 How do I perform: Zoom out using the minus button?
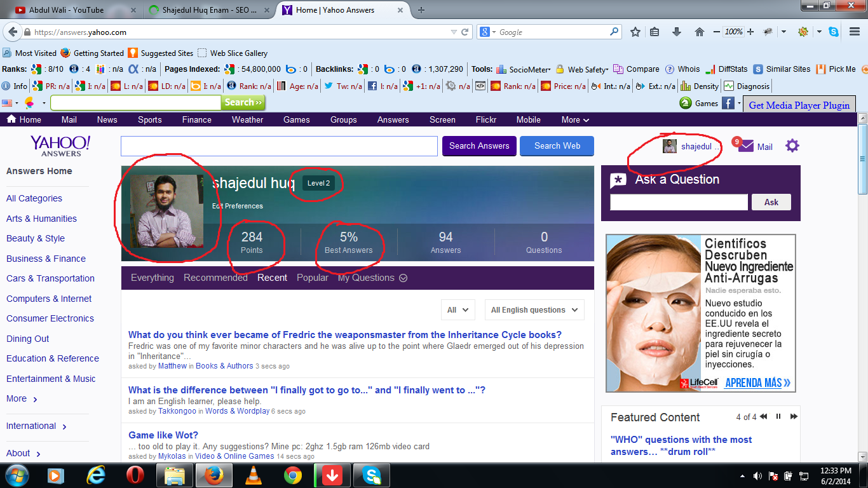coord(717,32)
